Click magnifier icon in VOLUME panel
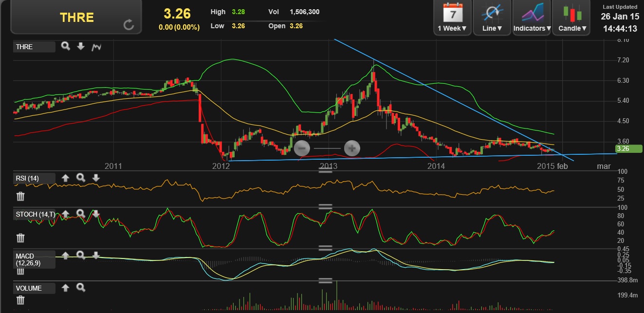Screen dimensions: 644x313 pos(81,288)
